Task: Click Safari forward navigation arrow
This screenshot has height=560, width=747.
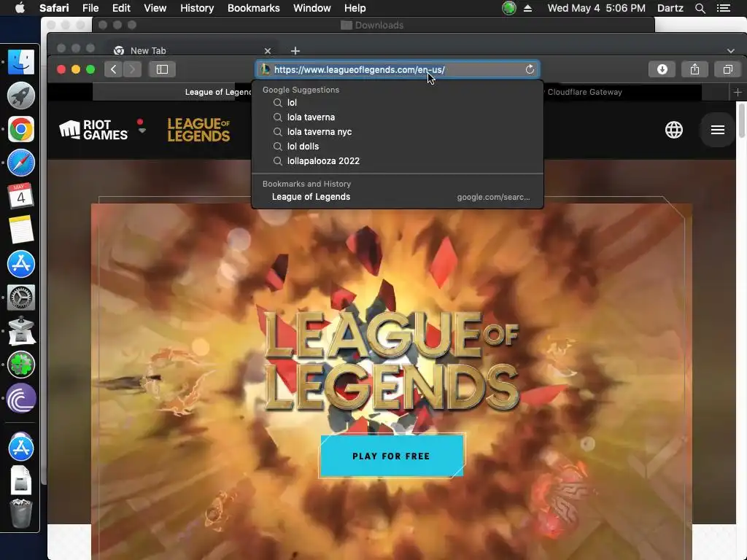Action: [132, 69]
